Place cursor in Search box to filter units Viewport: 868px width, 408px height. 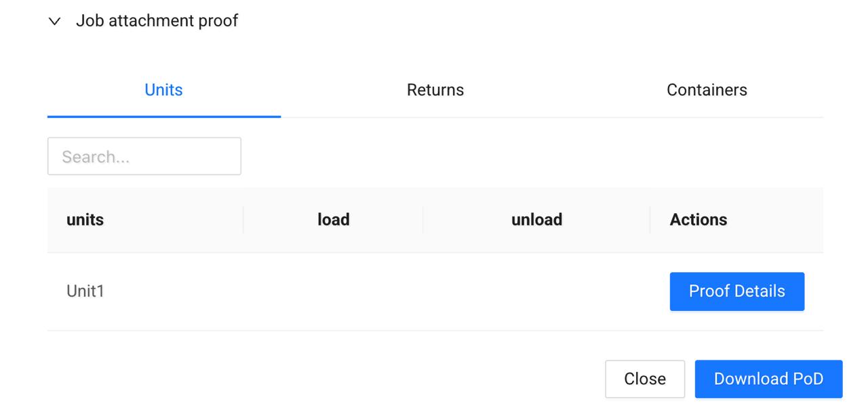coord(144,155)
